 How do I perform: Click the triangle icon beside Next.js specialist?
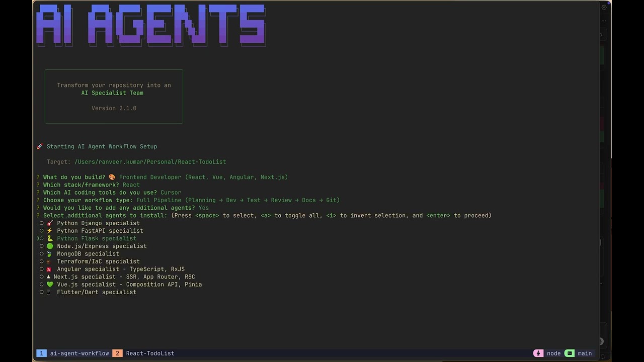[x=48, y=277]
